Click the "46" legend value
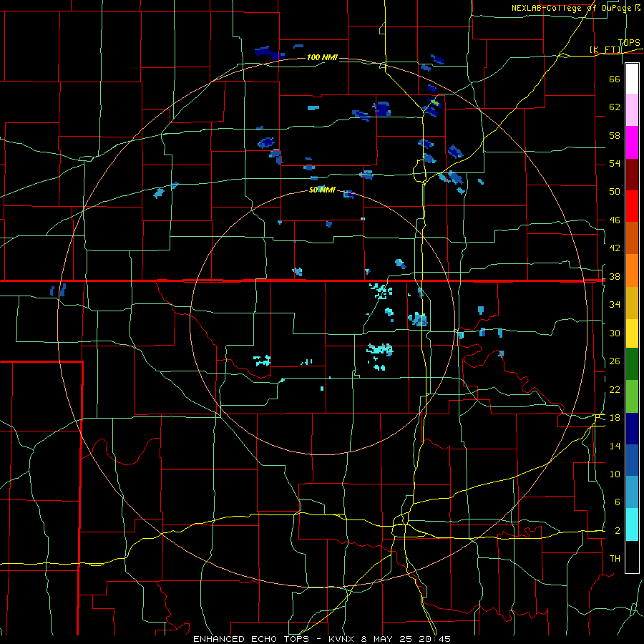The image size is (644, 644). [615, 220]
